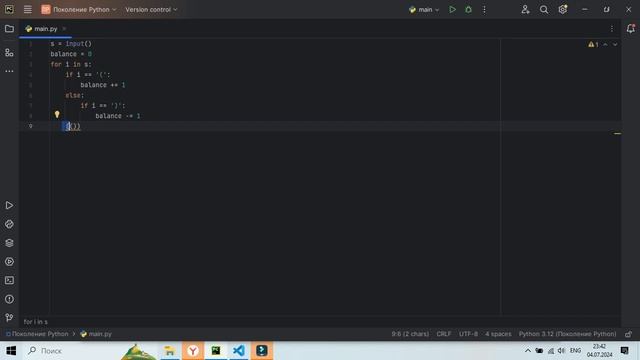
Task: Click the 'for i in s' breadcrumb
Action: [x=36, y=322]
